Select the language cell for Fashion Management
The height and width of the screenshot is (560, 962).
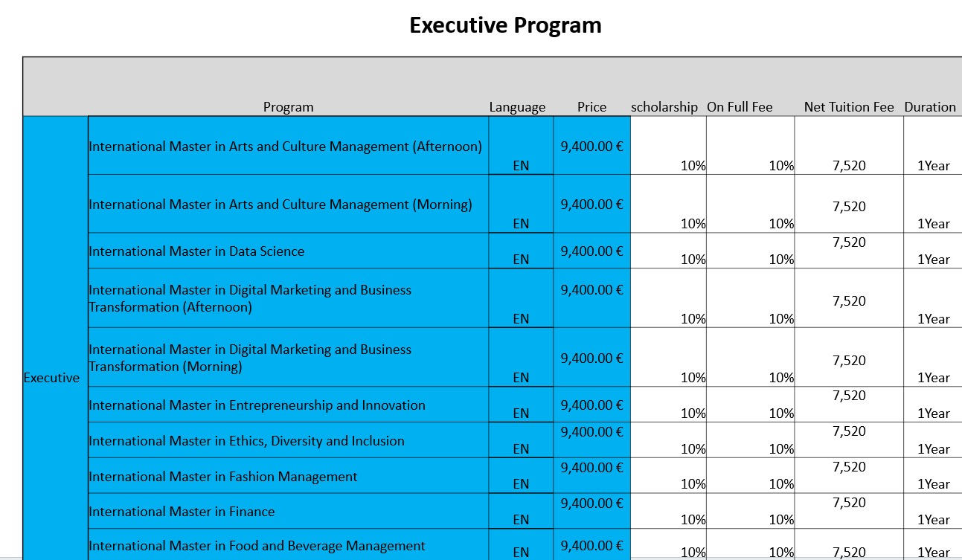[x=521, y=483]
